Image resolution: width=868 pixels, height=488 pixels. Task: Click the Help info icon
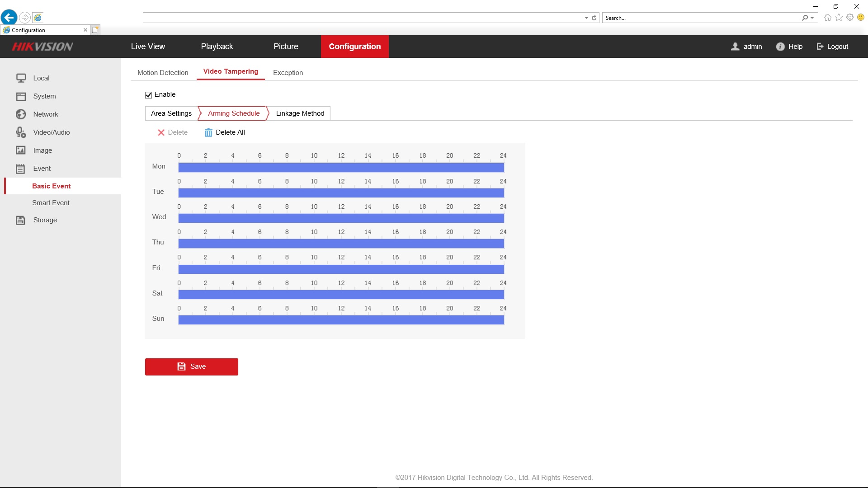pyautogui.click(x=780, y=47)
